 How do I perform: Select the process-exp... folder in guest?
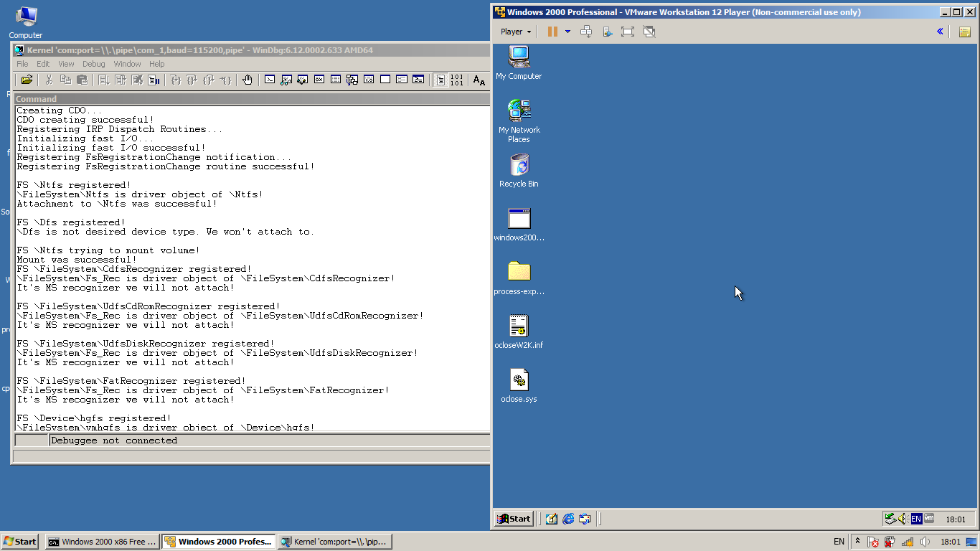(x=519, y=278)
